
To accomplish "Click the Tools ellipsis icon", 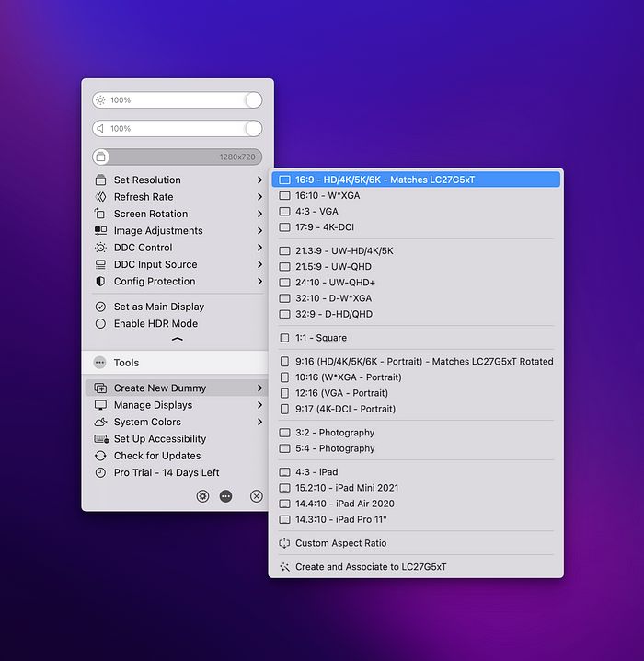I will point(100,363).
